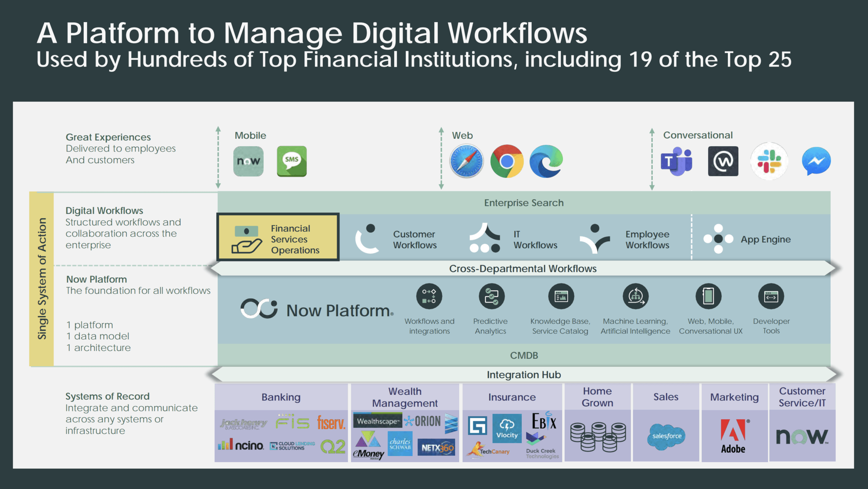Click the 'Web' label above the browsers
868x489 pixels.
tap(462, 135)
